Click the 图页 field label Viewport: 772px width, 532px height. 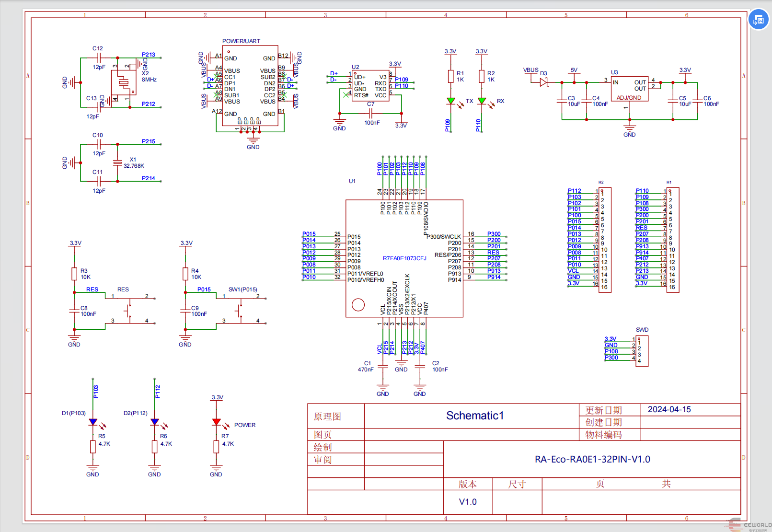coord(323,435)
